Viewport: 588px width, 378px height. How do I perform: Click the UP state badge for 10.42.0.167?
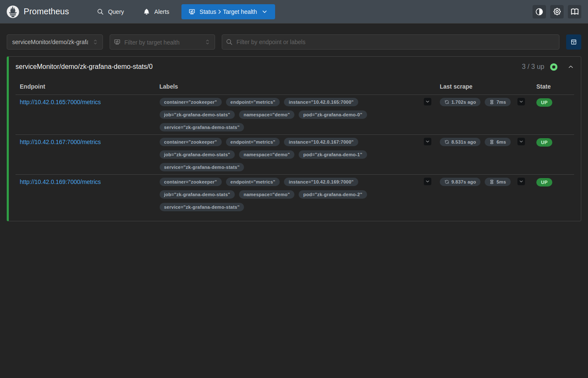[544, 142]
